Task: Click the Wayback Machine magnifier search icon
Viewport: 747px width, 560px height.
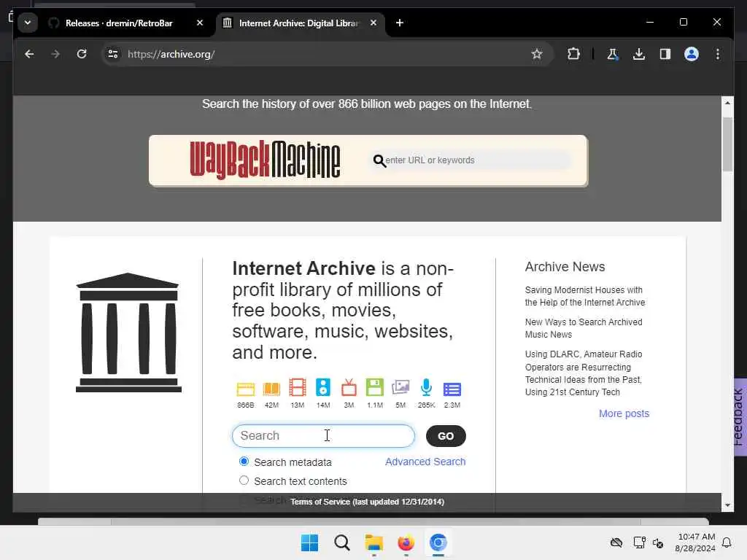Action: 379,160
